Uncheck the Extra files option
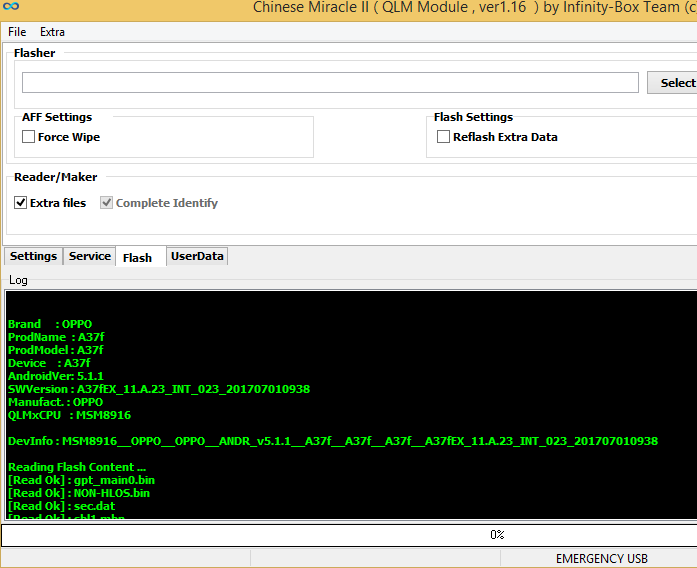This screenshot has height=568, width=697. (x=21, y=203)
